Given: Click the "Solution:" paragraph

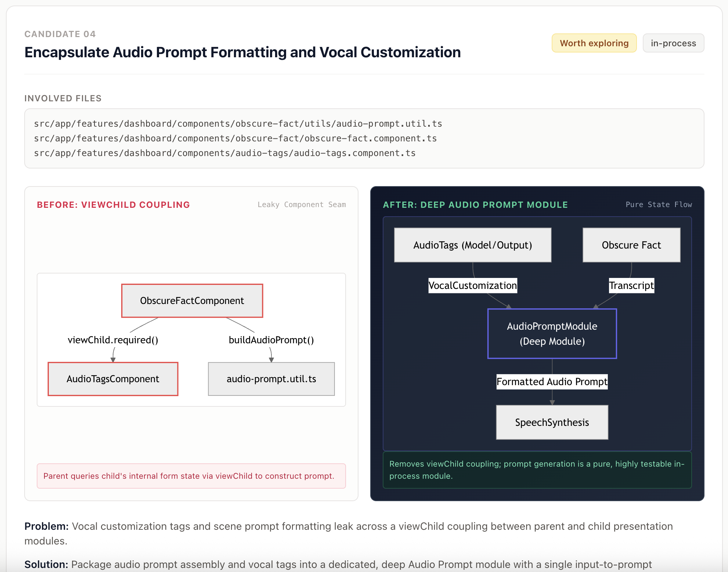Looking at the screenshot, I should click(338, 564).
